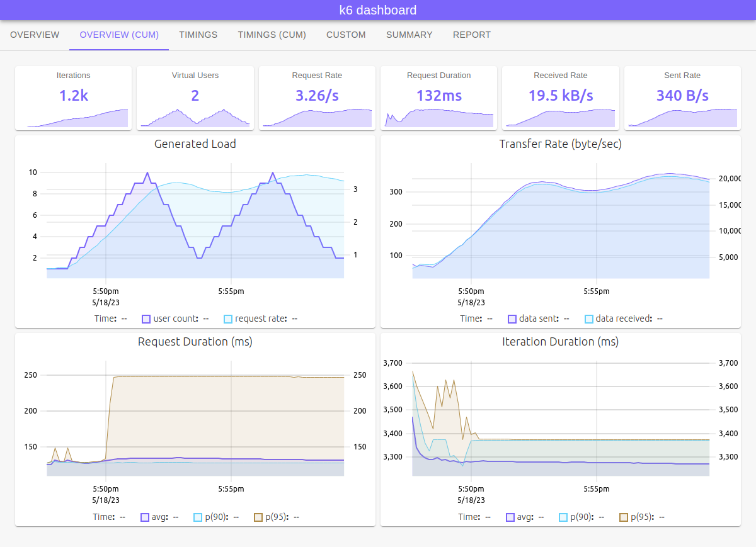Select the OVERVIEW (CUM) tab
The height and width of the screenshot is (547, 756).
coord(119,35)
